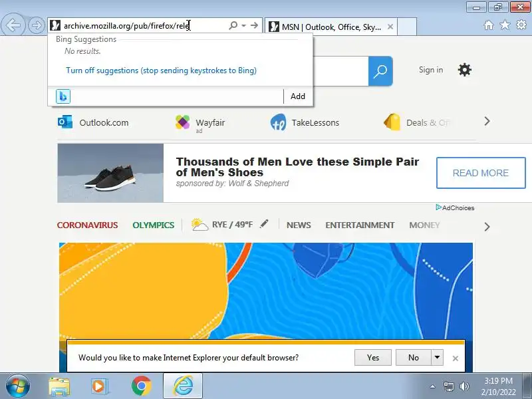Screen dimensions: 532x399
Task: Click the blue MSN search button
Action: [380, 71]
